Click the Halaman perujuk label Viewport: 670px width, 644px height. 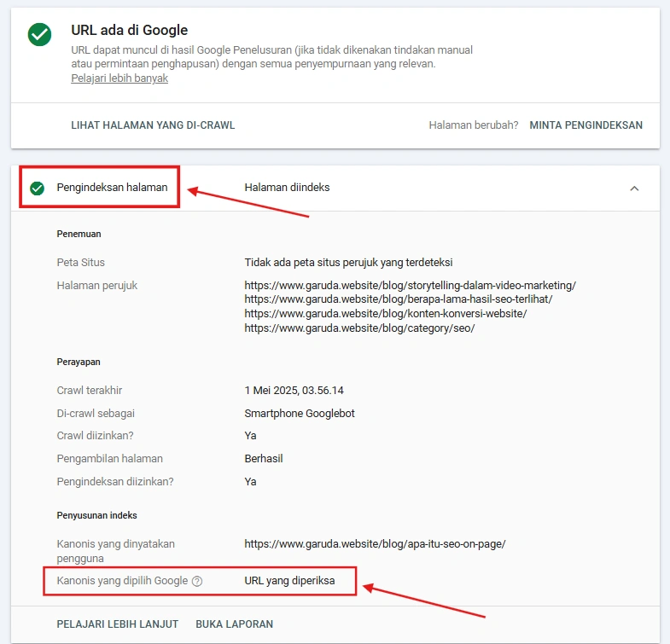97,285
